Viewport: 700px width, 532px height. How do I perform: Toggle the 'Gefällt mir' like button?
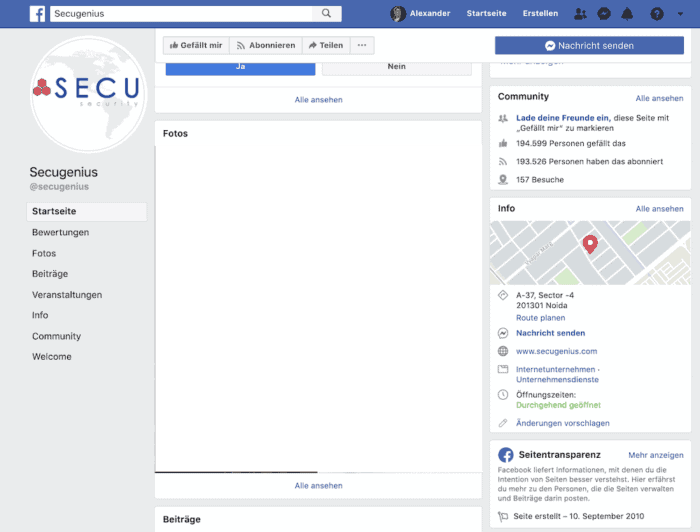pos(196,45)
